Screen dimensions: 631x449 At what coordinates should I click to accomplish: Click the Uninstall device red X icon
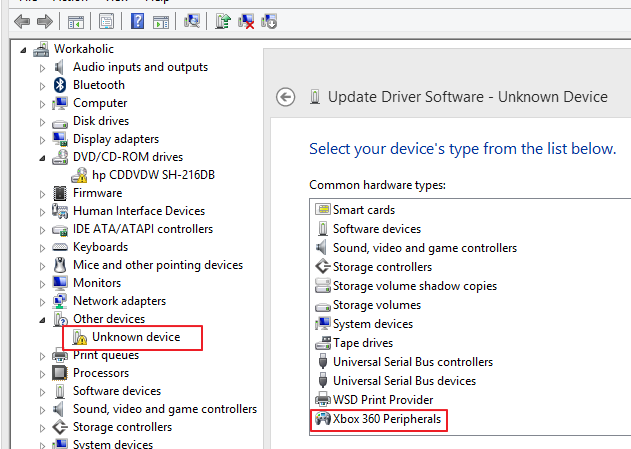click(x=246, y=21)
